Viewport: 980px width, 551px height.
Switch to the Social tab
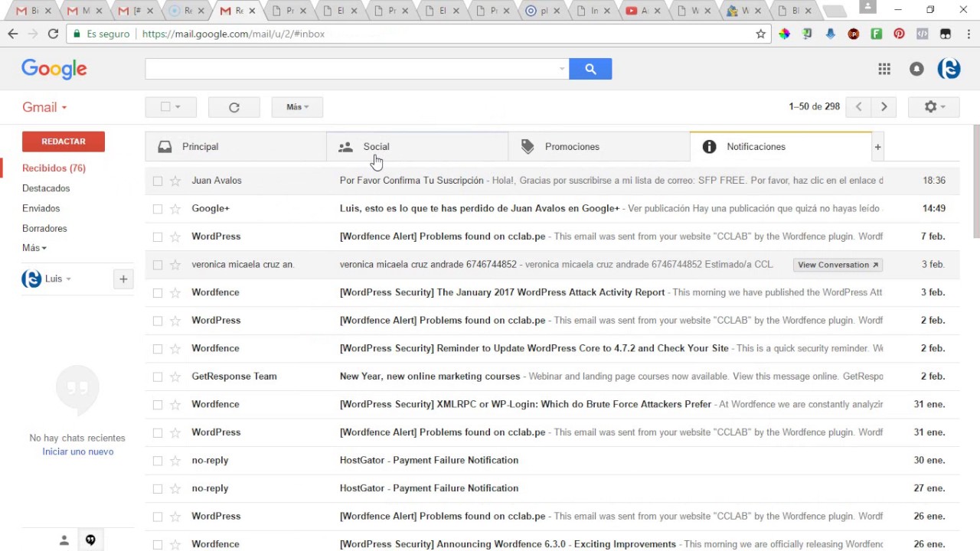coord(417,147)
